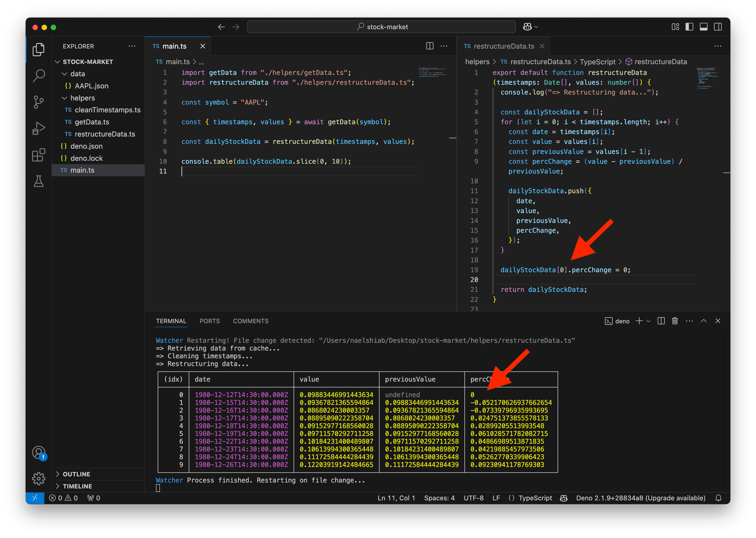This screenshot has height=538, width=756.
Task: Click the ports forwarded status item
Action: pos(93,498)
